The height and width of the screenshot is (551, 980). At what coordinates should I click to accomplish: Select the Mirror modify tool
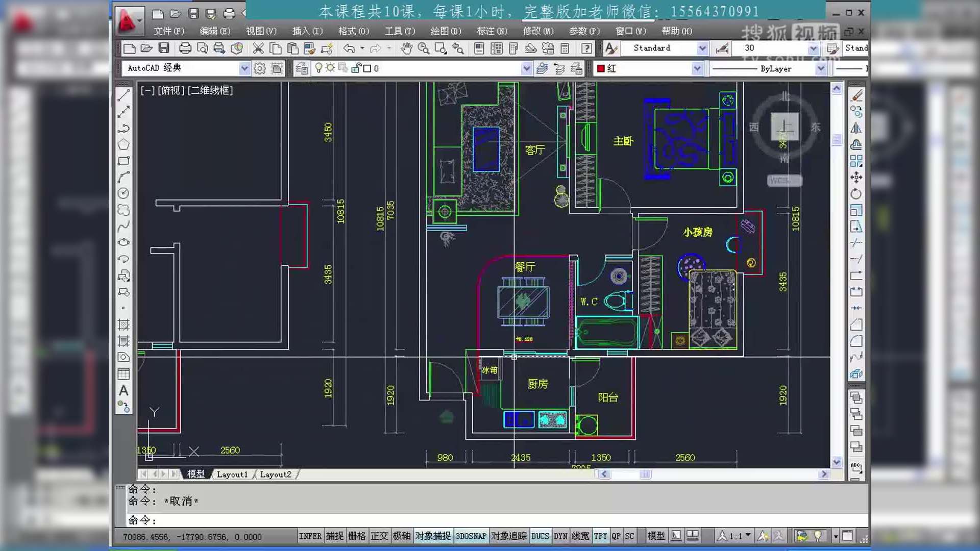coord(856,128)
